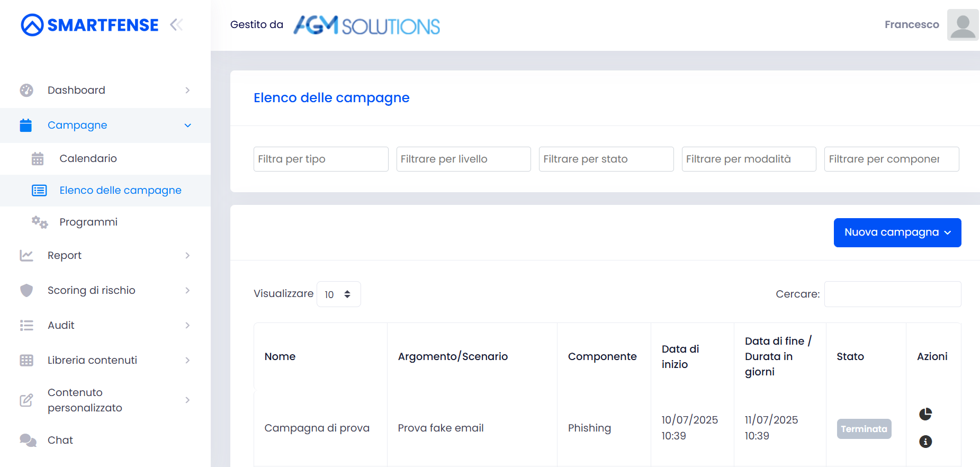Open Francesco's user avatar
This screenshot has height=467, width=980.
click(x=962, y=25)
